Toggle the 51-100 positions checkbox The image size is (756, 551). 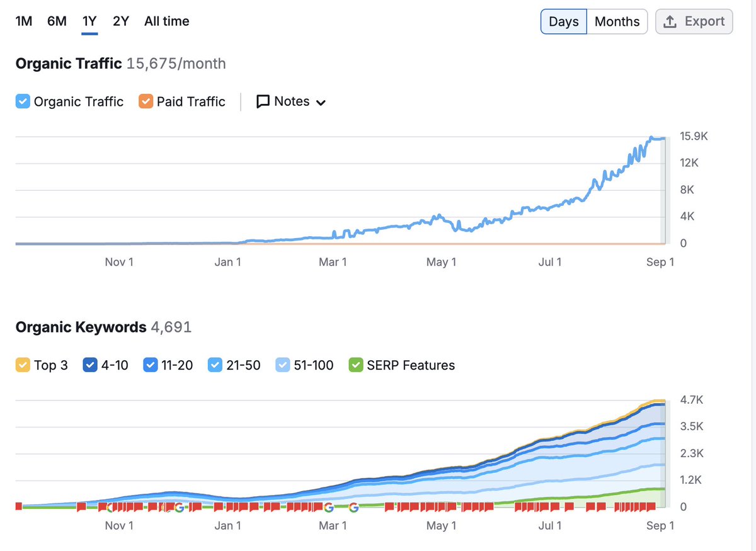click(281, 365)
